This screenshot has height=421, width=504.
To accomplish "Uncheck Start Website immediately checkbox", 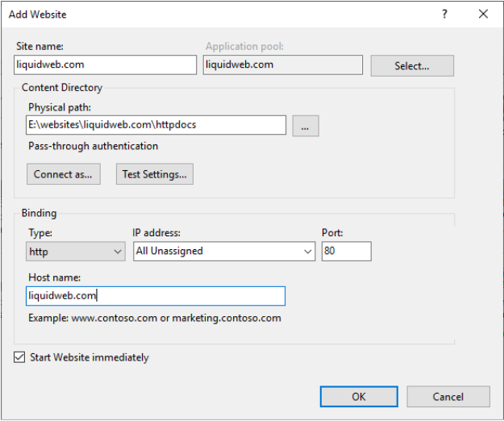I will coord(19,357).
